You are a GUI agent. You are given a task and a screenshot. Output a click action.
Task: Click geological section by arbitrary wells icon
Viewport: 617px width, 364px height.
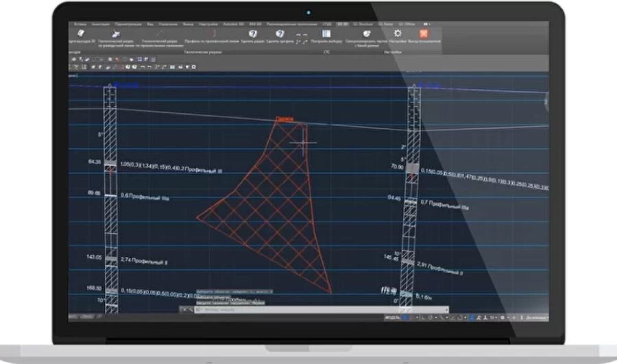[x=159, y=34]
